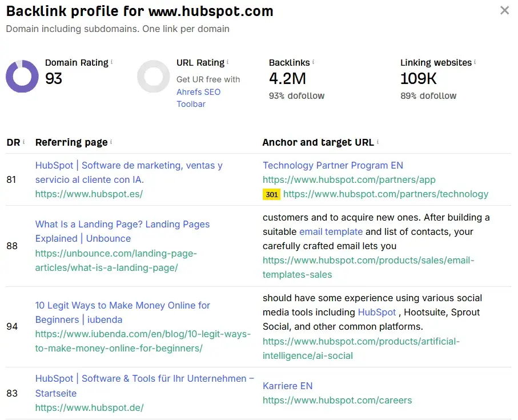Click the URL Rating info icon
518x420 pixels.
pos(228,62)
